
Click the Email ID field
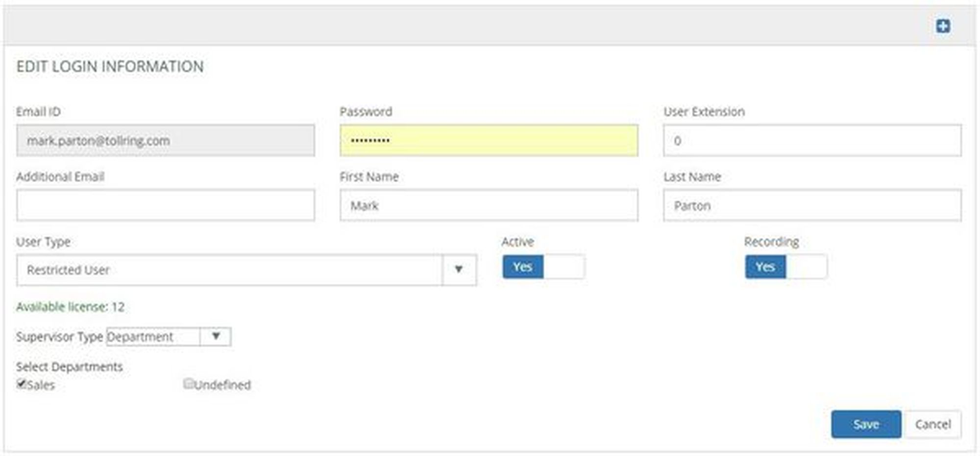pyautogui.click(x=166, y=141)
